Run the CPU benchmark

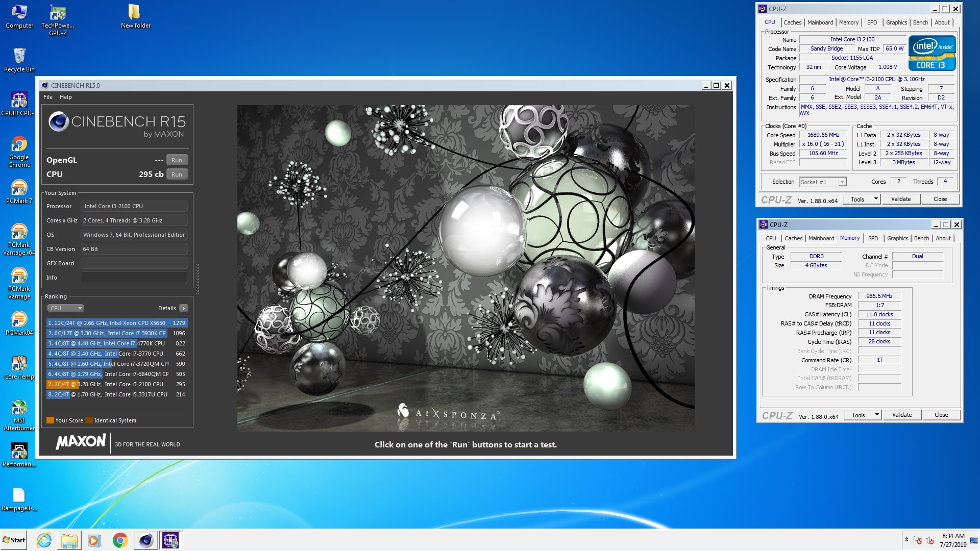coord(177,174)
